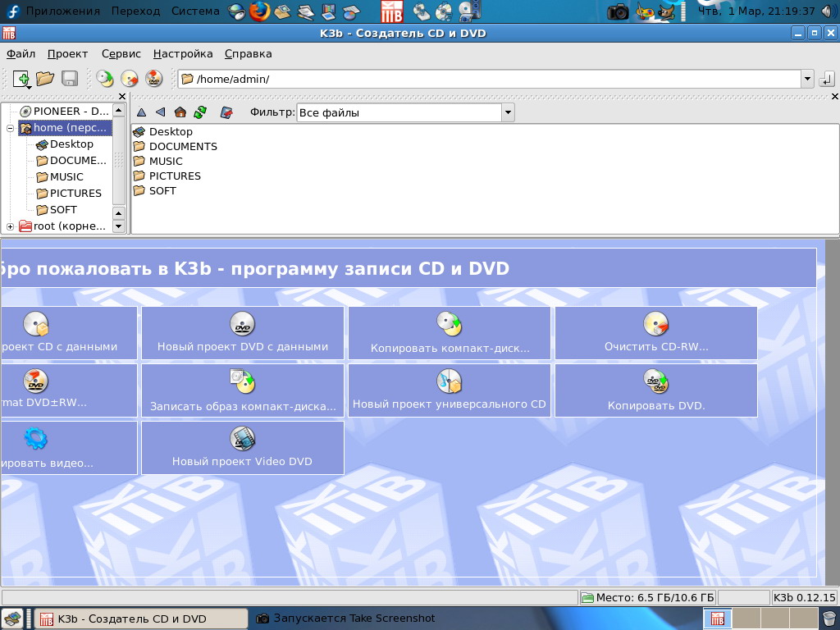Open the New Project icon's dropdown arrow

[28, 87]
